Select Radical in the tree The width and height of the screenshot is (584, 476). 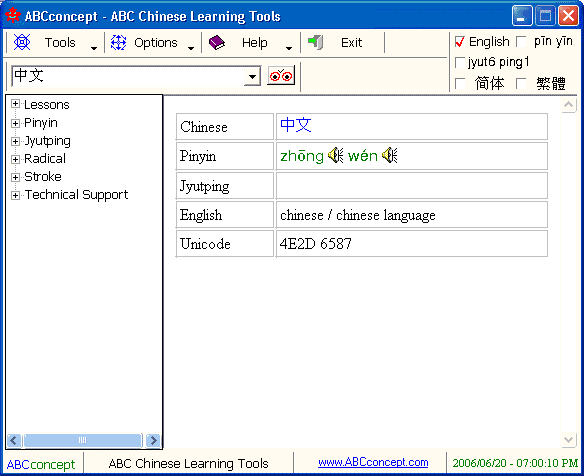45,159
